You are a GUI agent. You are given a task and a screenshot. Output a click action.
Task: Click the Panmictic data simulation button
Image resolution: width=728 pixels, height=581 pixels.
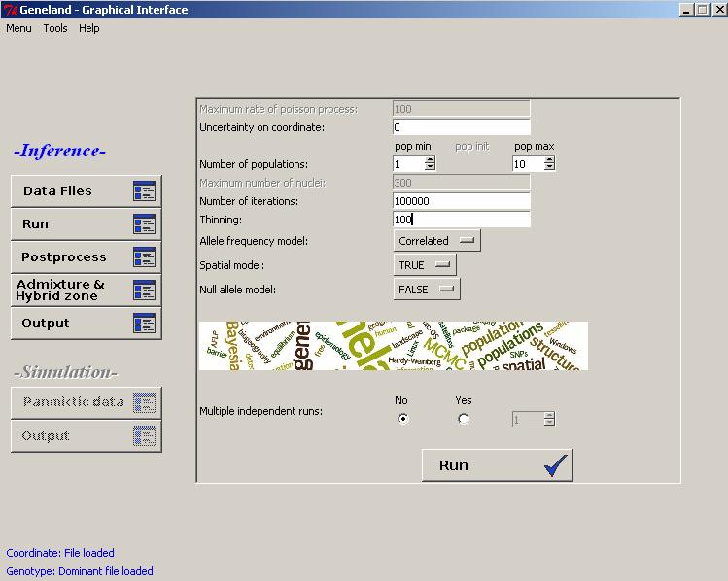(86, 402)
